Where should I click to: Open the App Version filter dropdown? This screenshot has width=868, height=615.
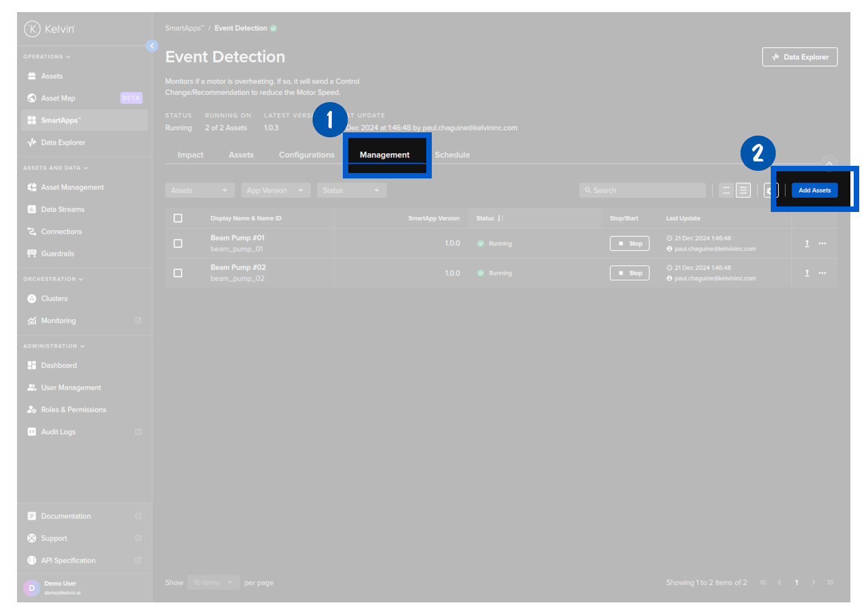275,191
